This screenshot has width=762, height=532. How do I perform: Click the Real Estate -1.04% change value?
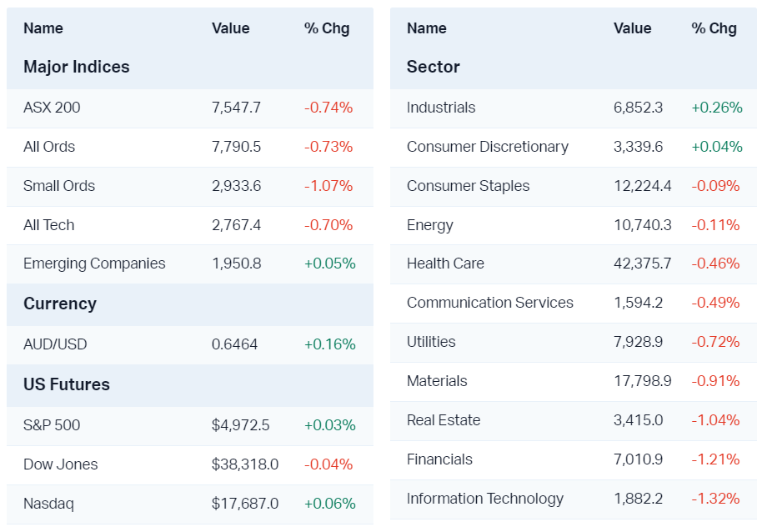[x=715, y=420]
